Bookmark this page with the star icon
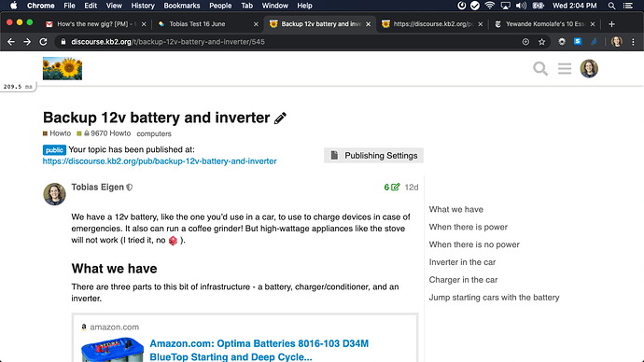This screenshot has width=644, height=362. pyautogui.click(x=541, y=42)
